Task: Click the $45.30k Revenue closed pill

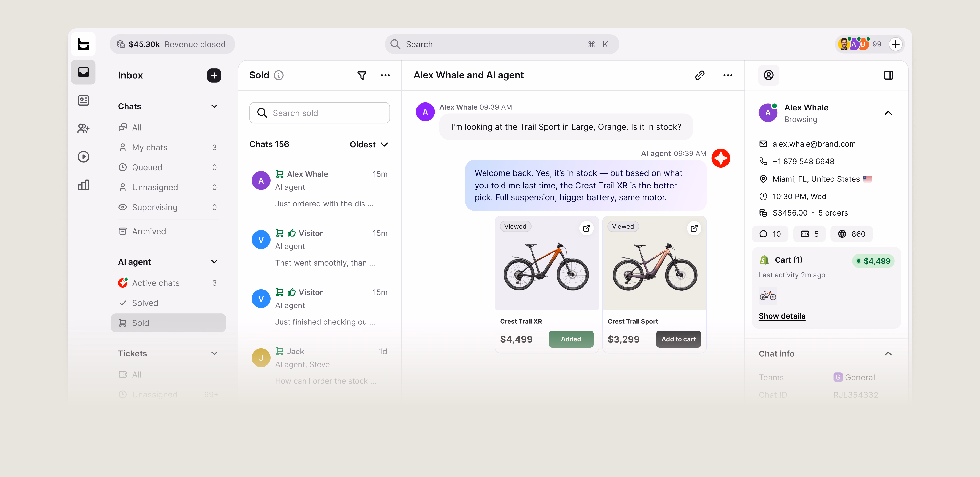Action: pos(172,44)
